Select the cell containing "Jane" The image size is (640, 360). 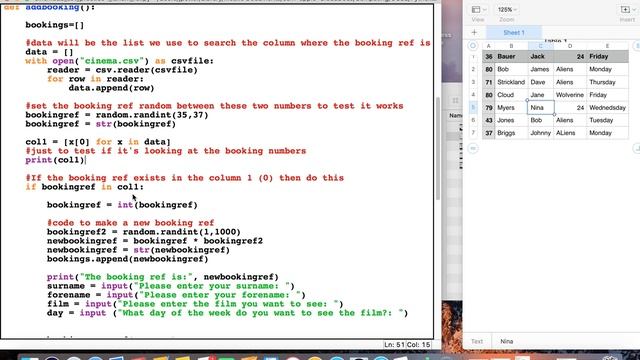(x=541, y=95)
